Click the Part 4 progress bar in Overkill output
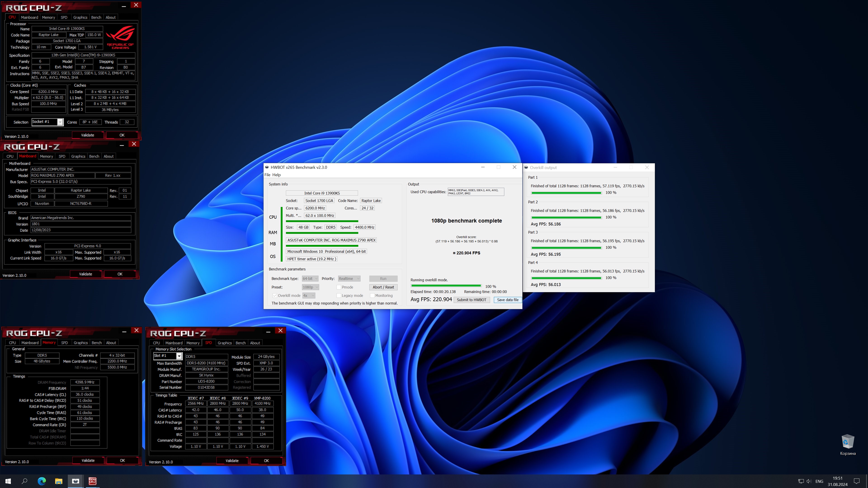The width and height of the screenshot is (868, 488). point(566,278)
